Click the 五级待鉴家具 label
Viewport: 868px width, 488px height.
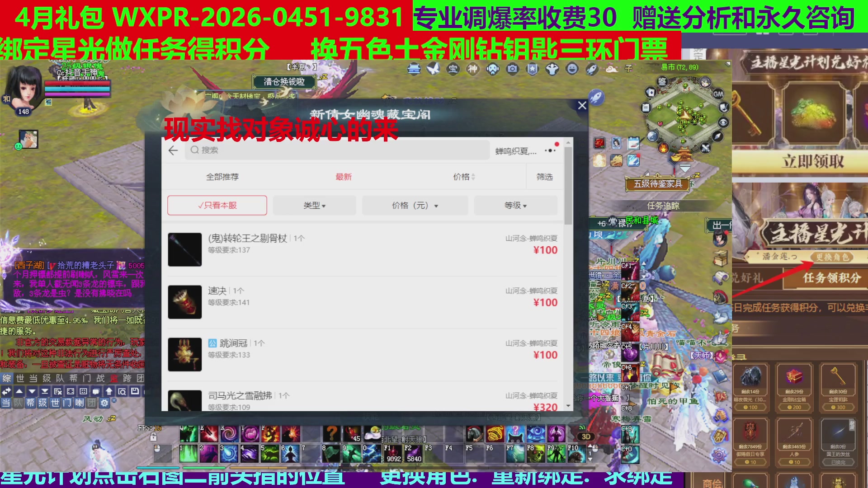[658, 183]
